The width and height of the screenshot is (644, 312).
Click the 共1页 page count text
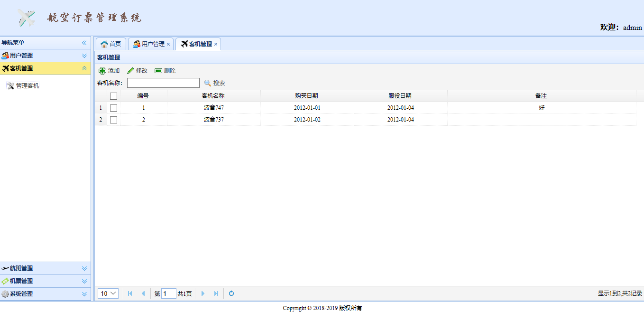[x=184, y=294]
